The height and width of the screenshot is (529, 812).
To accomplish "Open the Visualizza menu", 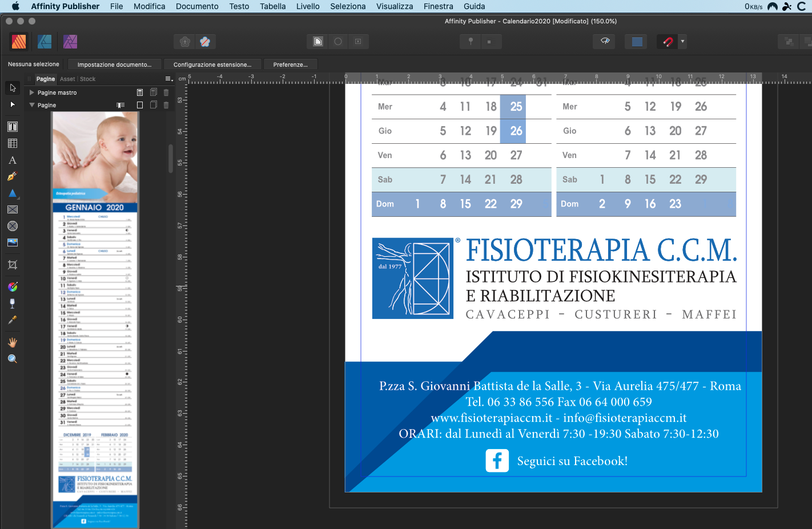I will 395,6.
